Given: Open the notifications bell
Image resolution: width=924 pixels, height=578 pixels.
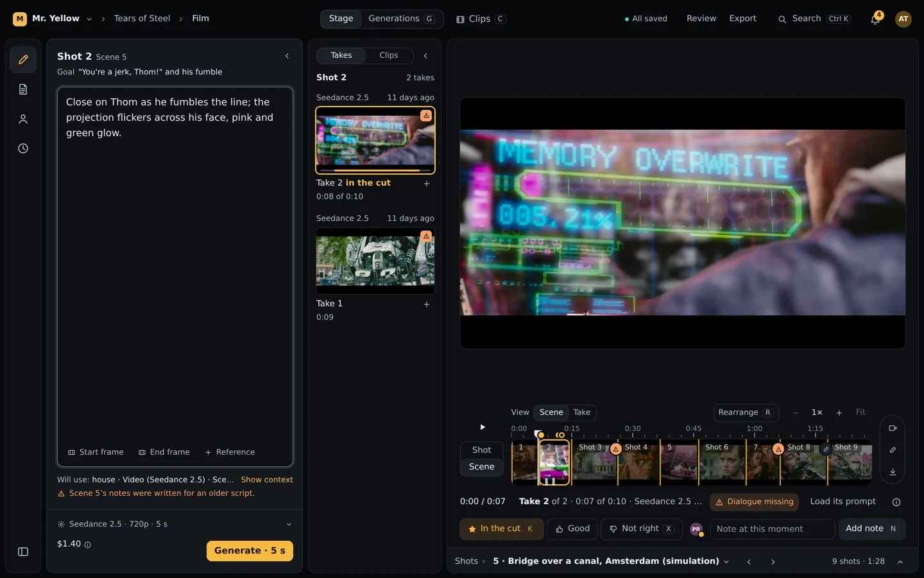Looking at the screenshot, I should (875, 19).
